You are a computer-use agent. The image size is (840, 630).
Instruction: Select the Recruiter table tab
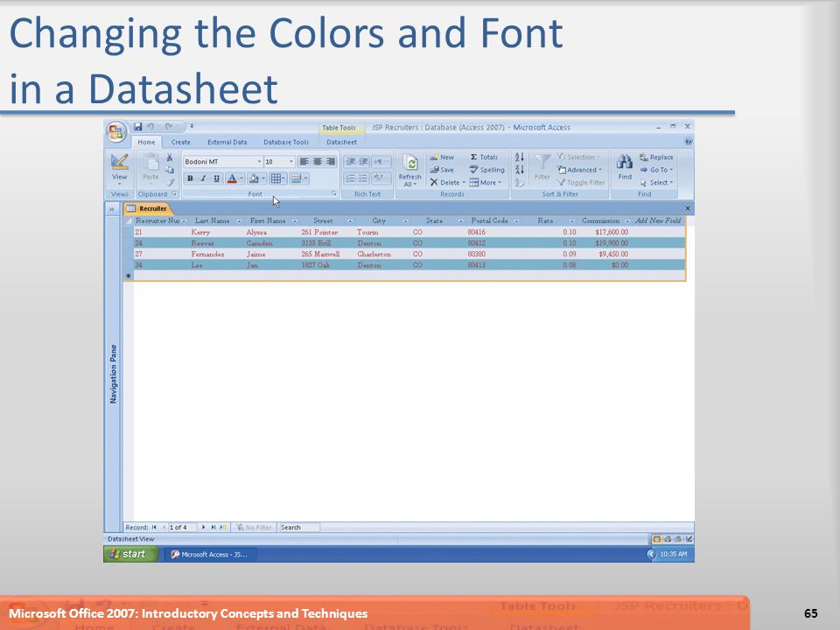click(147, 208)
